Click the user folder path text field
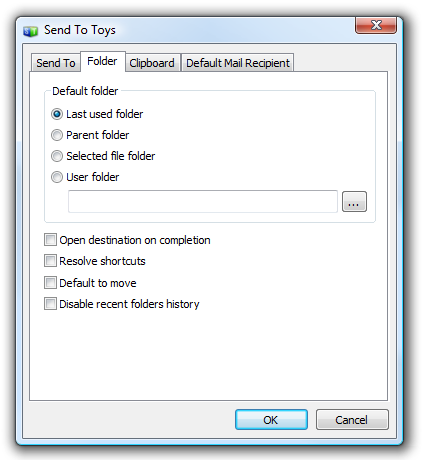422x460 pixels. pos(203,201)
